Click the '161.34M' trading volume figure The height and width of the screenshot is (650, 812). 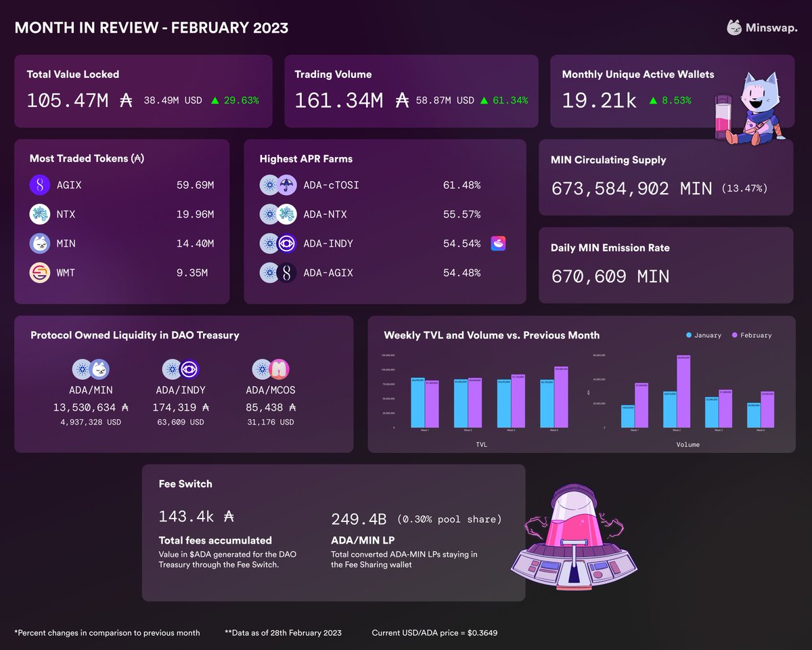(339, 101)
